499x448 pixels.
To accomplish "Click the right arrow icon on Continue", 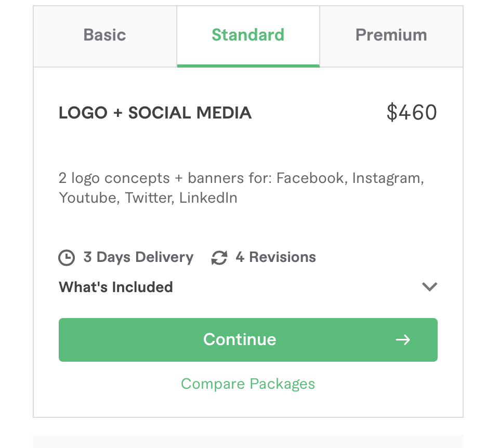I will coord(403,340).
